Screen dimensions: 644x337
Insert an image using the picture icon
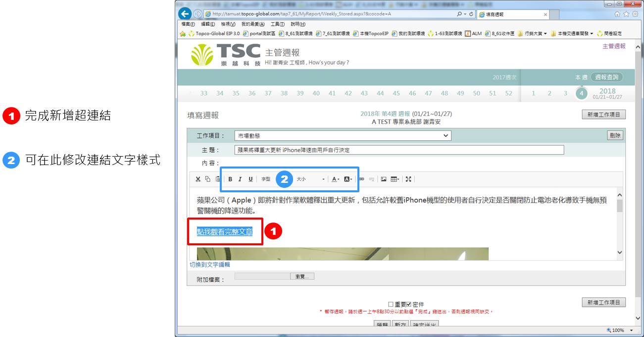(x=384, y=179)
